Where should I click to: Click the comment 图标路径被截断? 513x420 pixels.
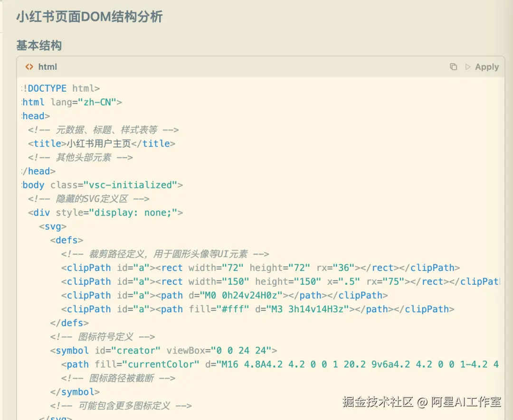point(118,378)
